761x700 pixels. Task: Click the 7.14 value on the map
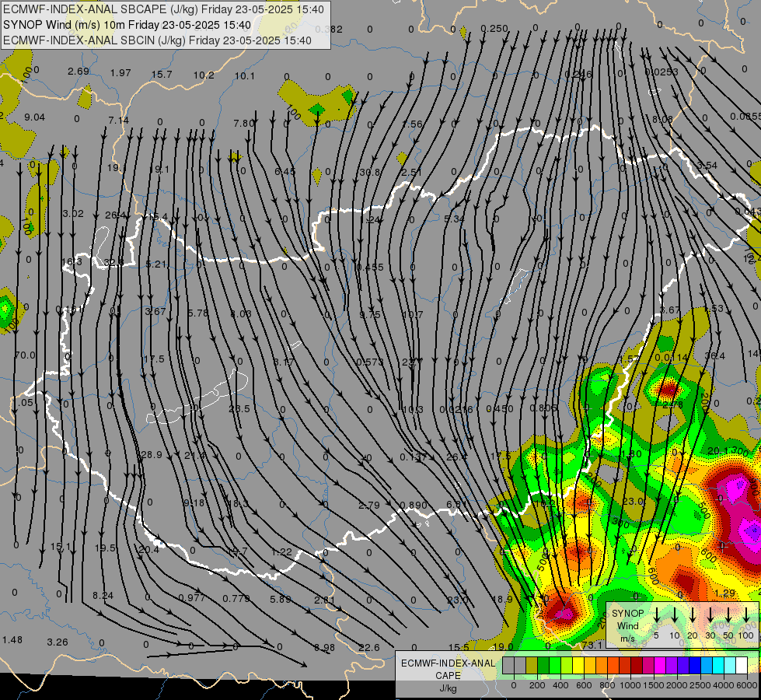pyautogui.click(x=118, y=120)
